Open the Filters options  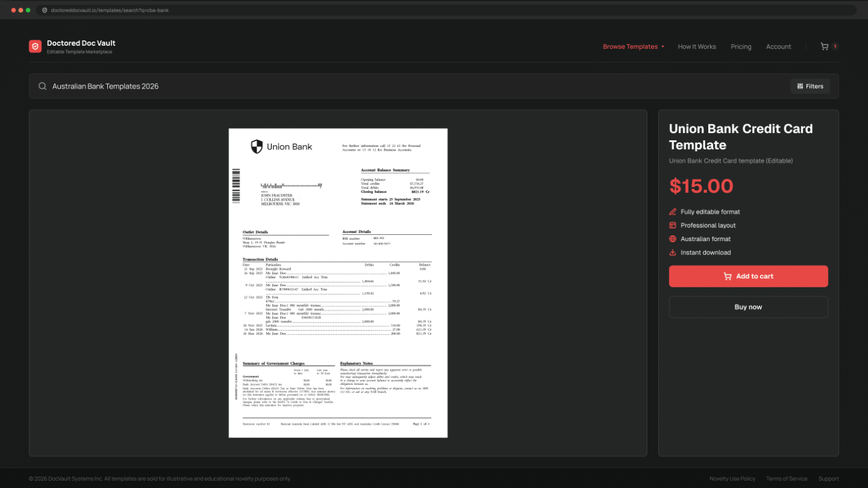[x=810, y=86]
